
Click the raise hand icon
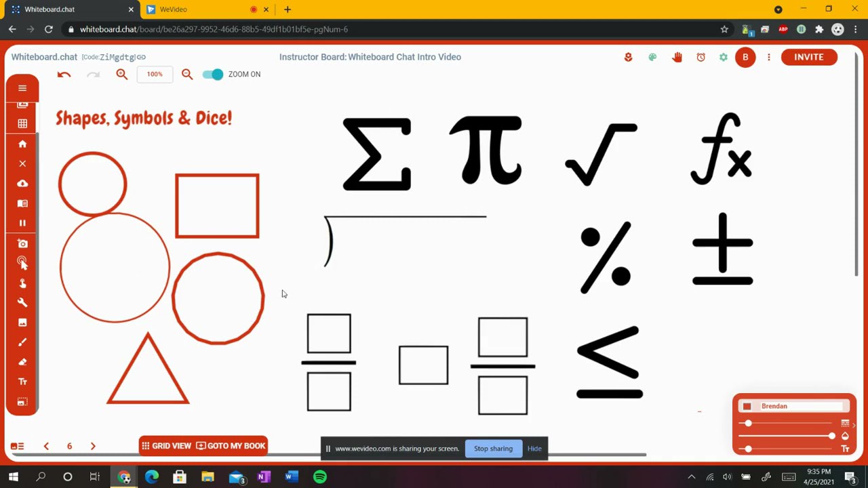click(677, 57)
